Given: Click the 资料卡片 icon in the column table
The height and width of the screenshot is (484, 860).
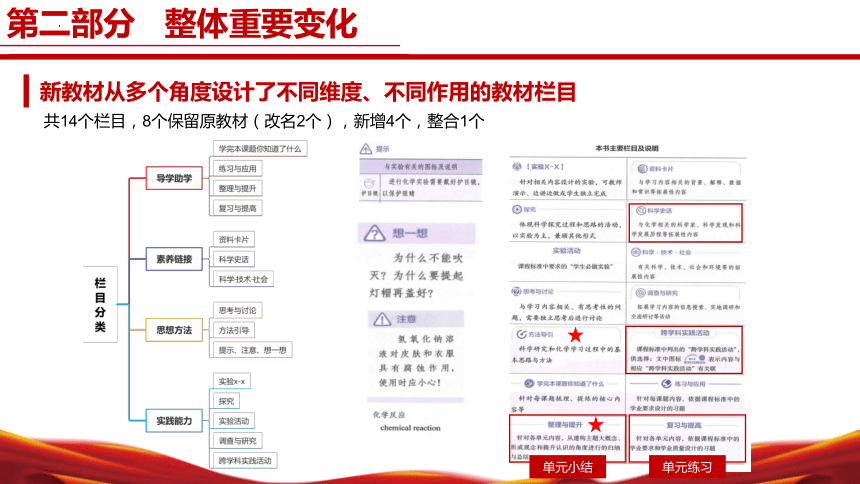Looking at the screenshot, I should (642, 168).
